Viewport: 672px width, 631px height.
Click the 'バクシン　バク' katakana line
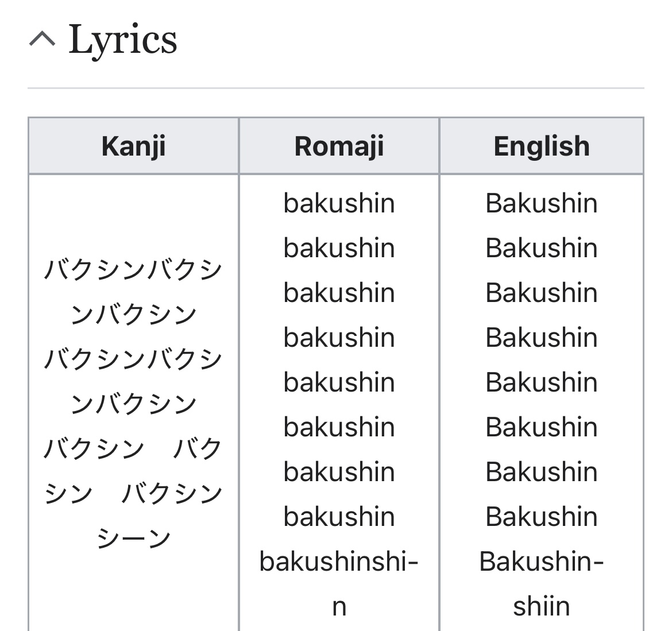tap(133, 449)
